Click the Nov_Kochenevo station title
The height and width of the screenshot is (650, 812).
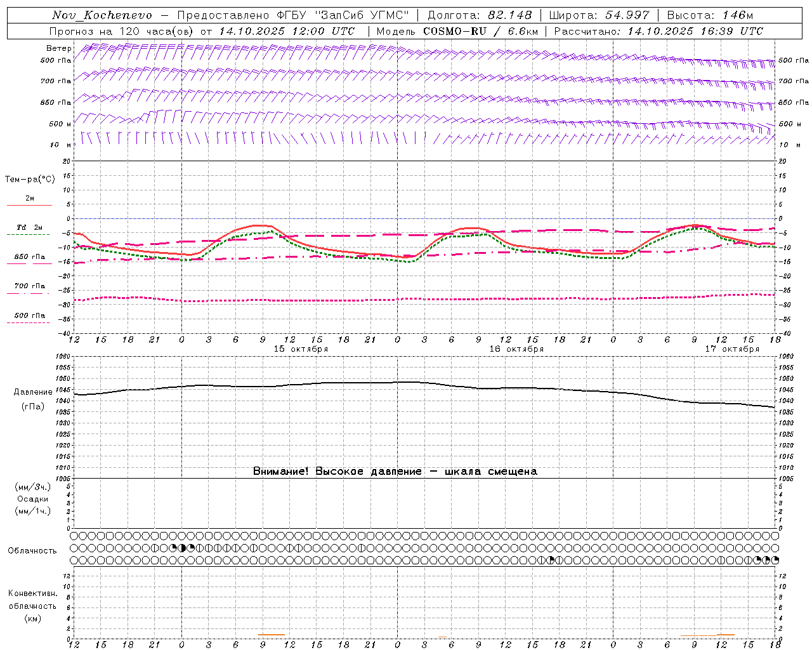101,15
